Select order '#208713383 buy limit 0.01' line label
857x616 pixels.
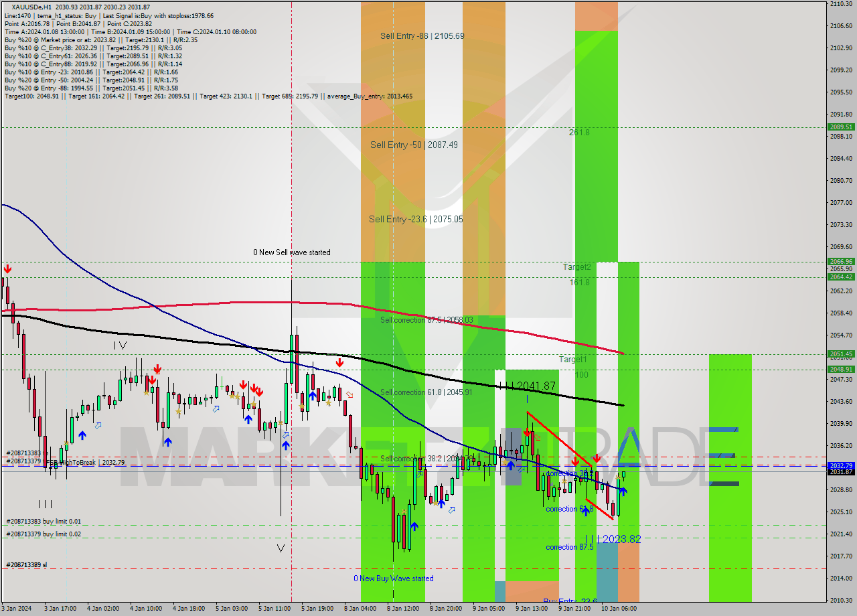pyautogui.click(x=44, y=522)
